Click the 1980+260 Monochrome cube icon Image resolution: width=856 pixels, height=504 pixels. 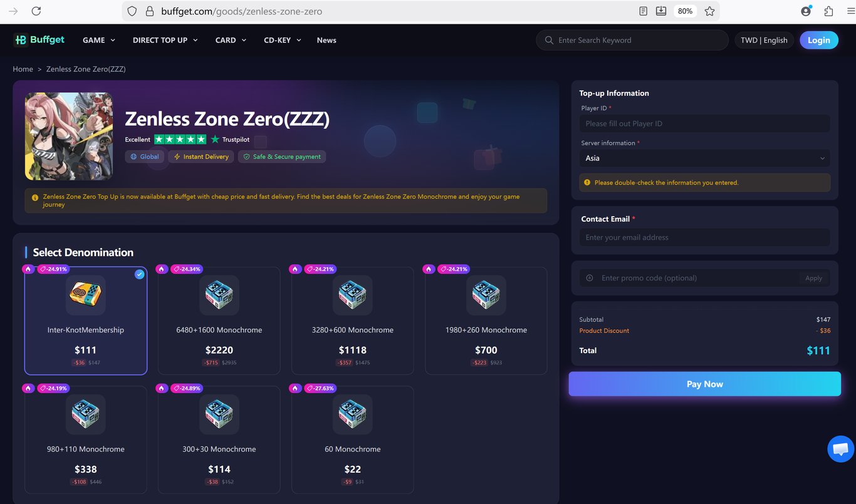pos(486,296)
